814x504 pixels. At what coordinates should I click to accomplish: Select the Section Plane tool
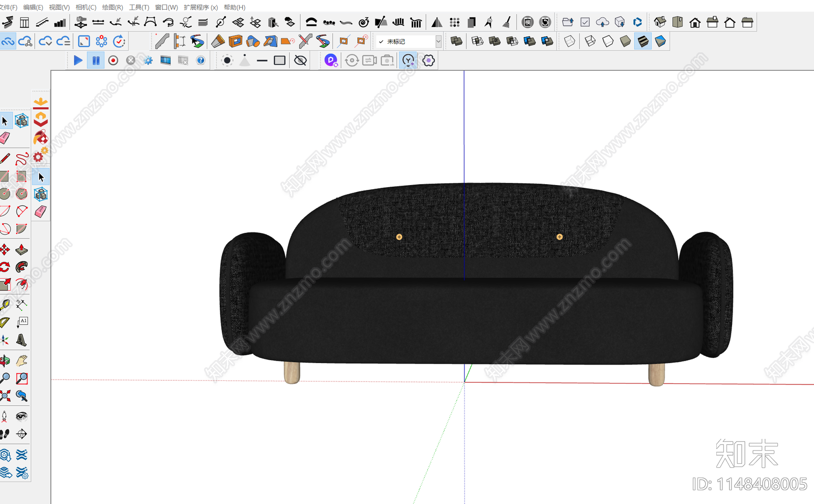21,434
